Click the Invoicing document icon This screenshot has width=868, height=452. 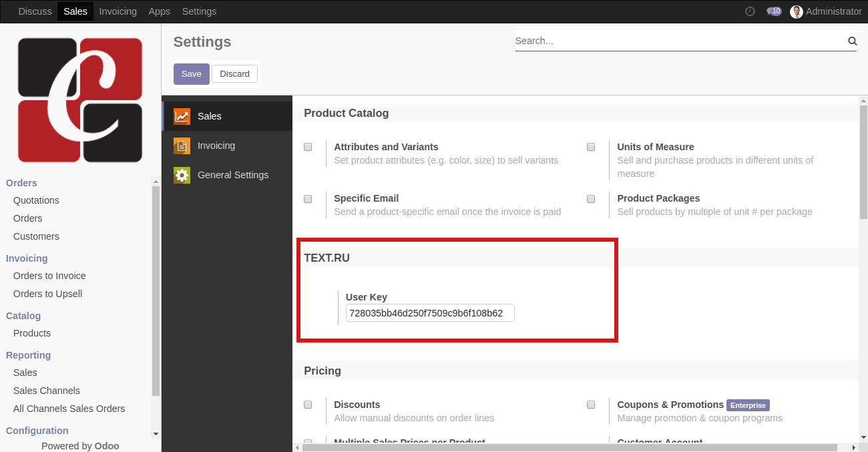[182, 146]
